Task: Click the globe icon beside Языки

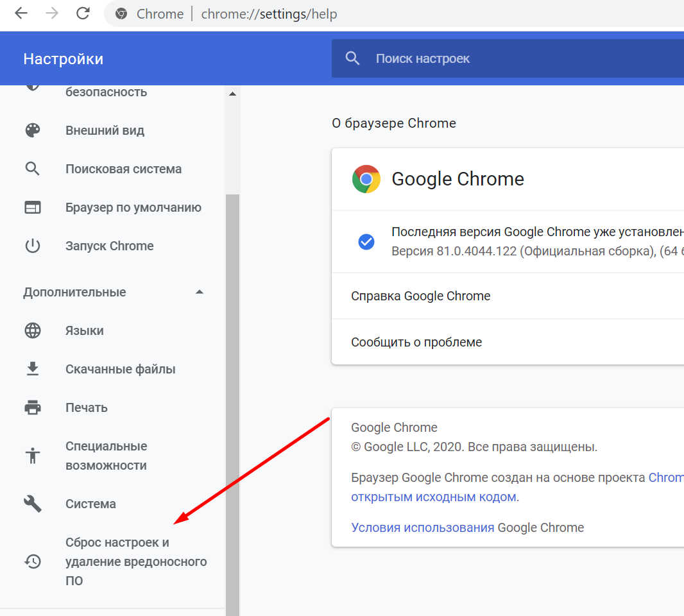Action: point(33,331)
